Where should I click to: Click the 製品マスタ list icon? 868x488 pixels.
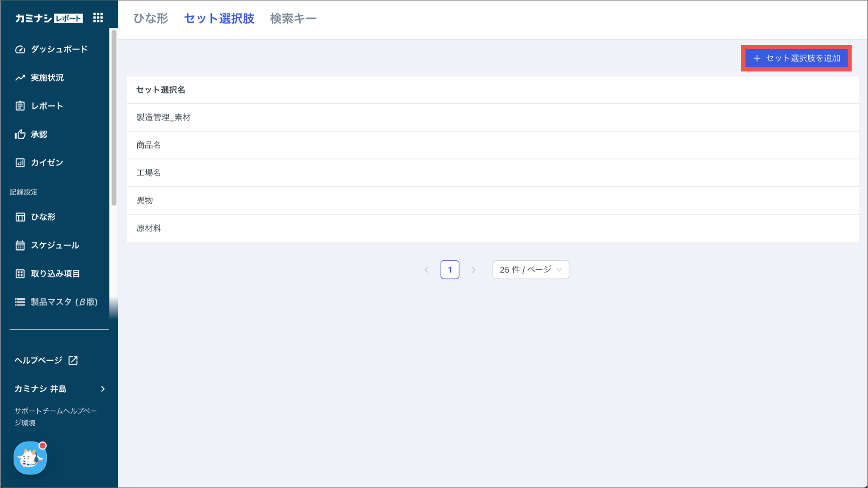tap(20, 302)
